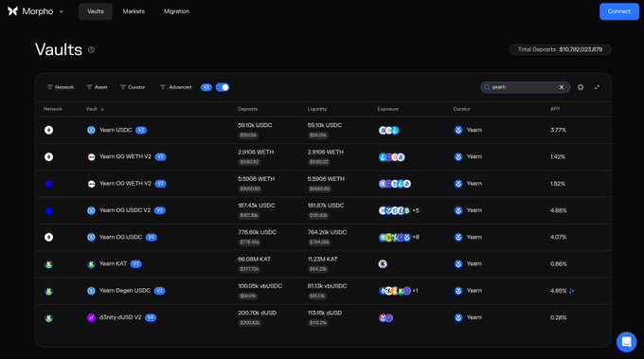Click the purple d3nity dUSD token icon
The width and height of the screenshot is (644, 359).
pyautogui.click(x=91, y=317)
